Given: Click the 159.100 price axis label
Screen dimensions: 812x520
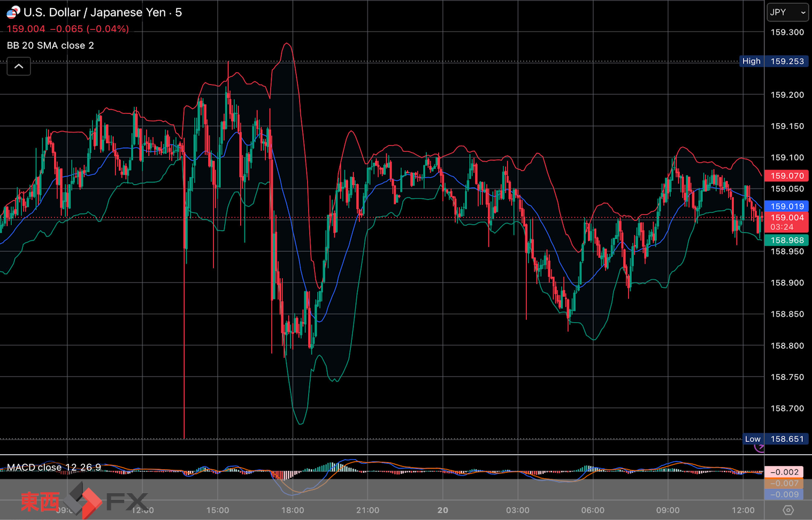Looking at the screenshot, I should tap(787, 158).
